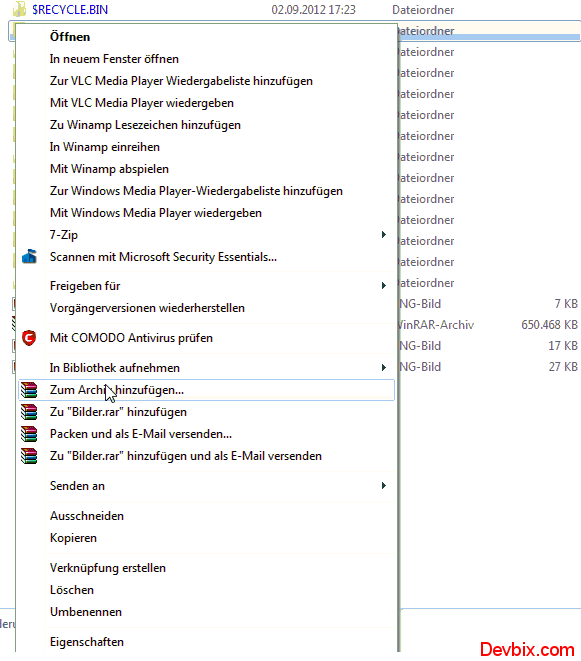
Task: Open the 'Freigeben für' entry
Action: [207, 286]
